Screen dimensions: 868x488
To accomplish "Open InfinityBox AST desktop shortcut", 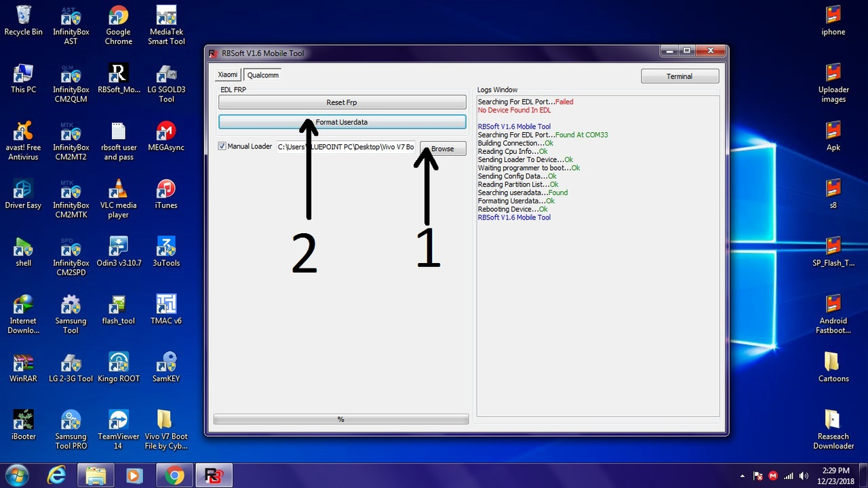I will 71,26.
